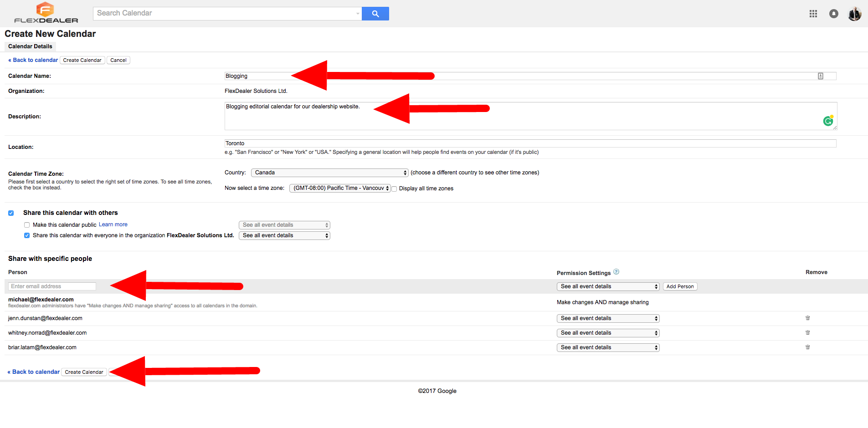Check Display all time zones box
The width and height of the screenshot is (868, 428).
coord(395,189)
